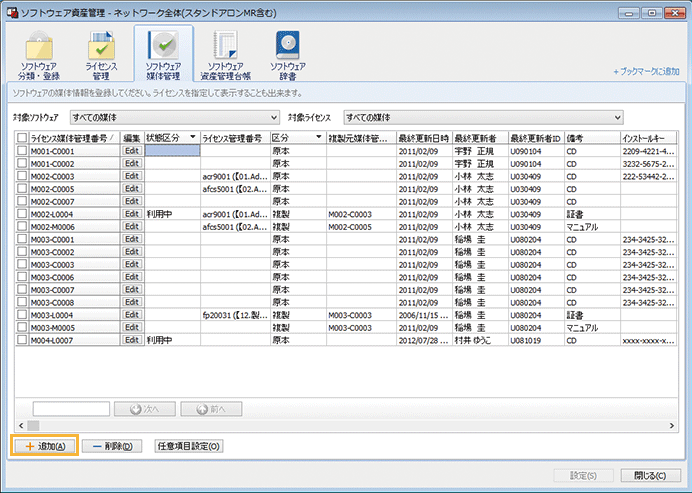692x493 pixels.
Task: Click ブックマークに追加 link
Action: [646, 72]
